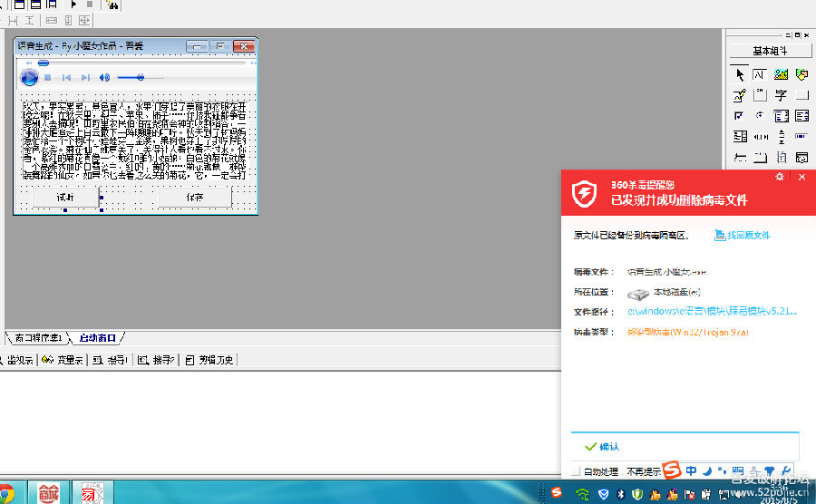Select the checkbox component in the toolbox

coord(740,116)
